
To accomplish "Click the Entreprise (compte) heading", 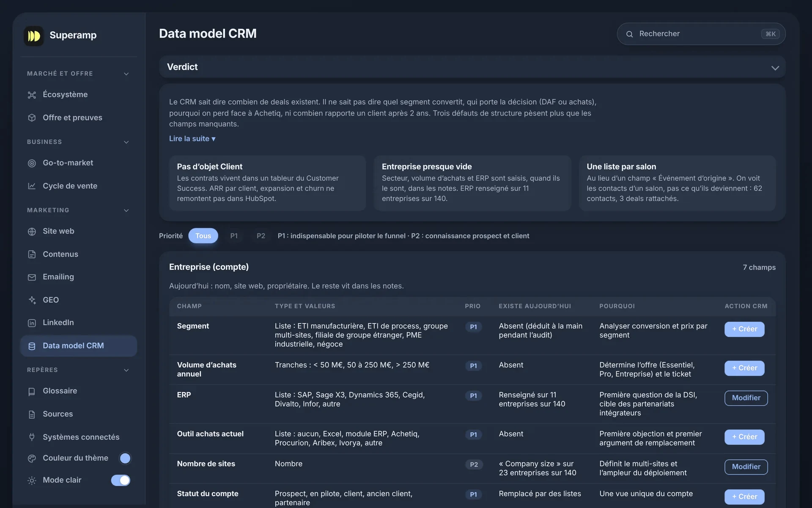I will 209,267.
